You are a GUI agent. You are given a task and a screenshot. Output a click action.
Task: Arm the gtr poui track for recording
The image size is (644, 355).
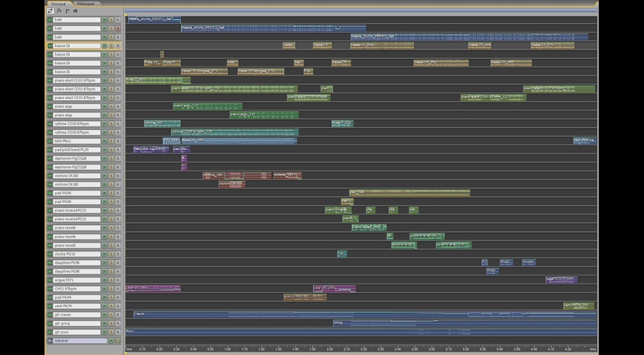(118, 332)
